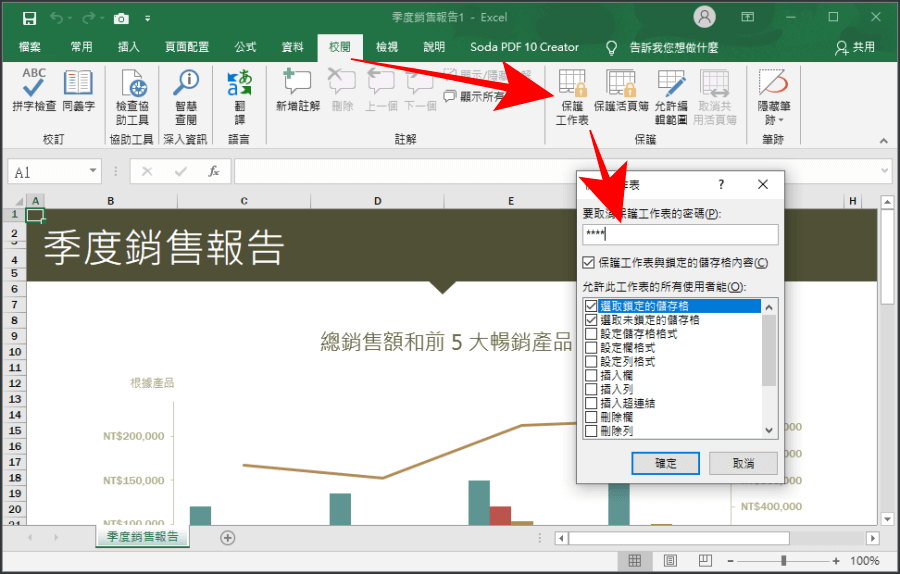Viewport: 900px width, 574px height.
Task: Click 確定 OK button in dialog
Action: tap(665, 463)
